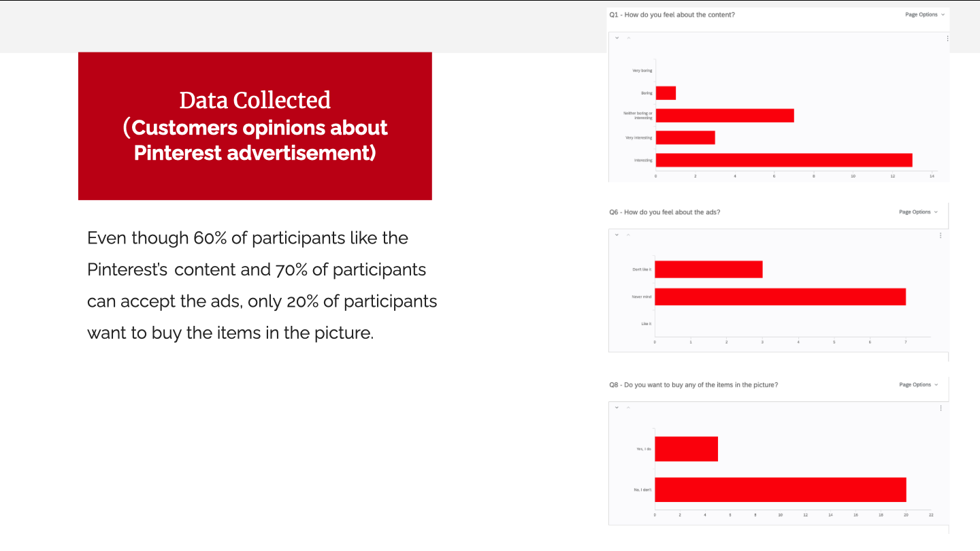Expand Page Options for Q1 content question
980x551 pixels.
(x=925, y=14)
